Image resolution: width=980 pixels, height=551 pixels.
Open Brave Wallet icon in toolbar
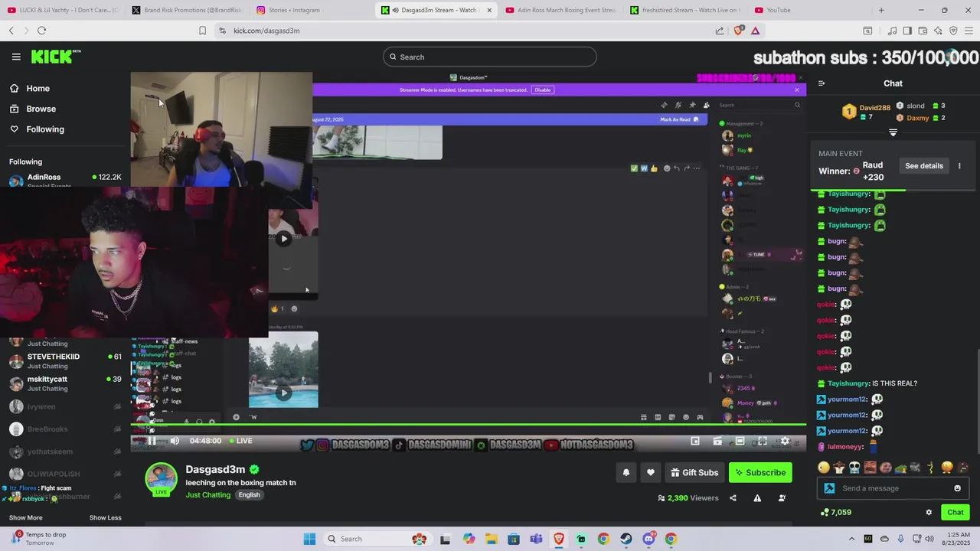pyautogui.click(x=923, y=31)
